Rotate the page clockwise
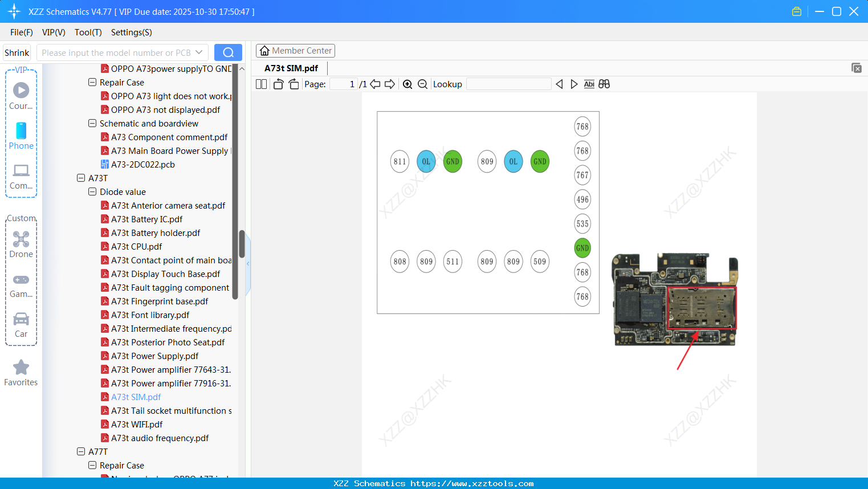 click(x=294, y=84)
